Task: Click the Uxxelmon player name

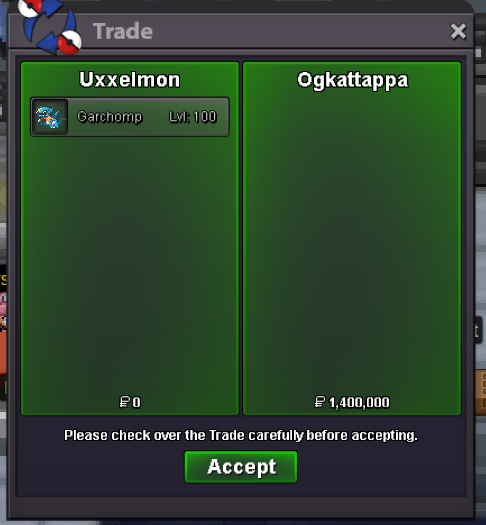Action: click(130, 80)
